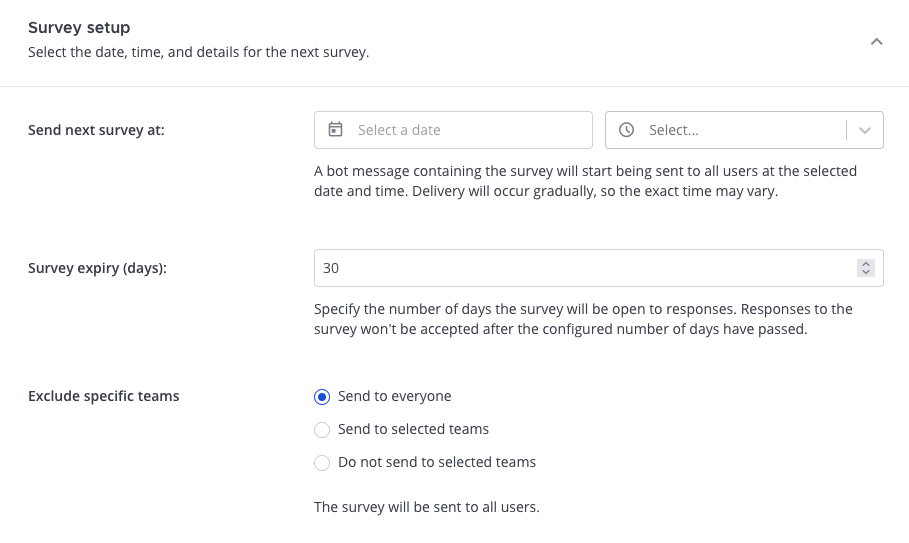Screen dimensions: 909x543
Task: Enable "Do not send to selected teams"
Action: pos(322,463)
